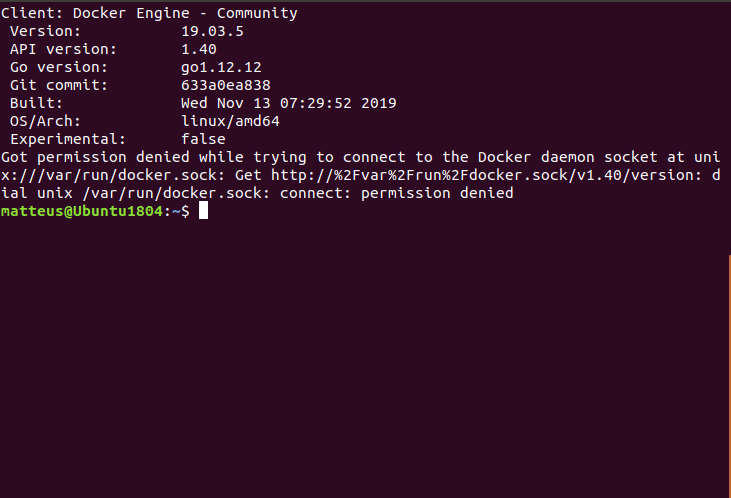Screen dimensions: 731x498
Task: Click the "Go version:" field label
Action: [59, 68]
